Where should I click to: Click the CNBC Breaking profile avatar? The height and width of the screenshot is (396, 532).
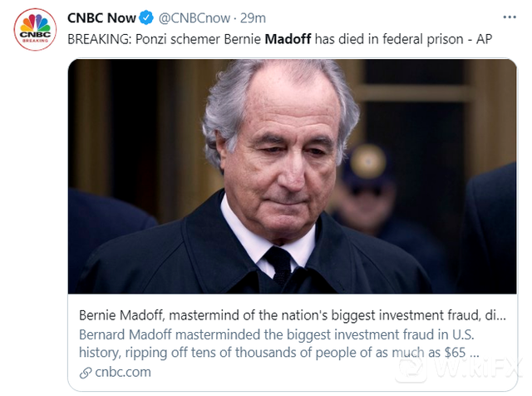(35, 28)
